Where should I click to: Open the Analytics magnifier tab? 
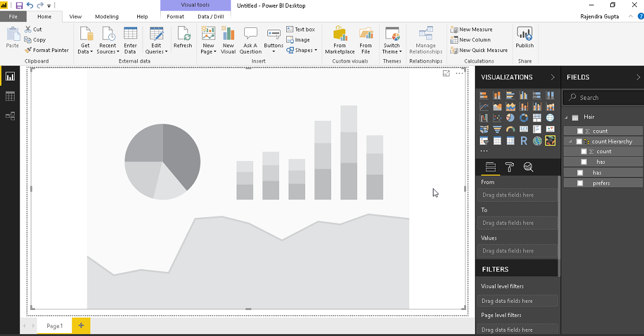[x=528, y=167]
